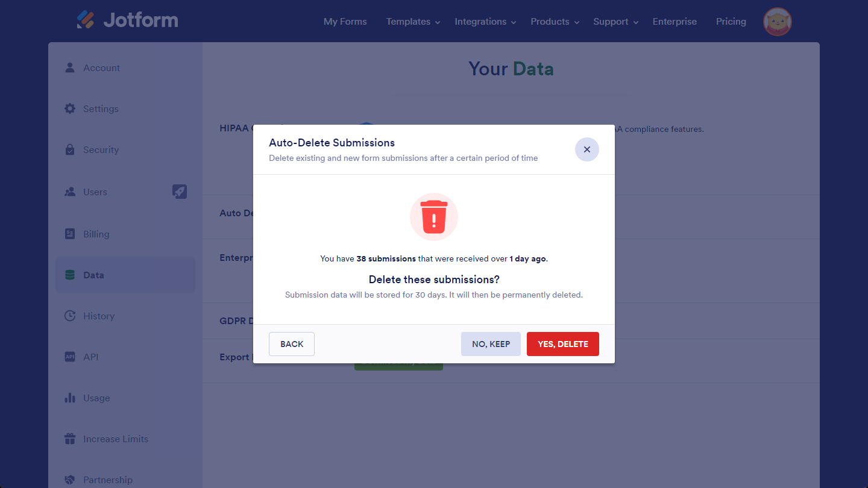Viewport: 868px width, 488px height.
Task: Confirm Yes, Delete submissions
Action: (563, 344)
